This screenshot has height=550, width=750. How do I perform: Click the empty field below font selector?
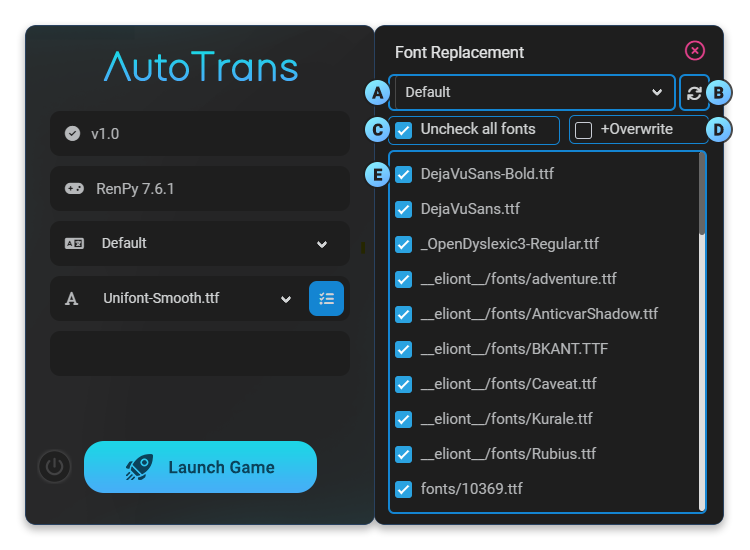200,353
